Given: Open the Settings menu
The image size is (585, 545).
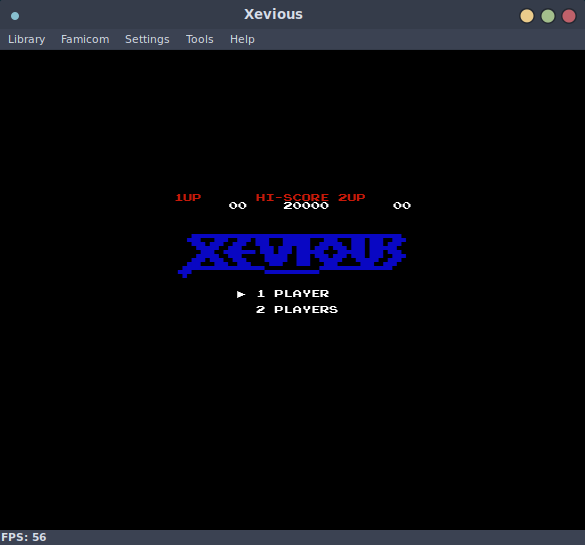Looking at the screenshot, I should coord(147,39).
